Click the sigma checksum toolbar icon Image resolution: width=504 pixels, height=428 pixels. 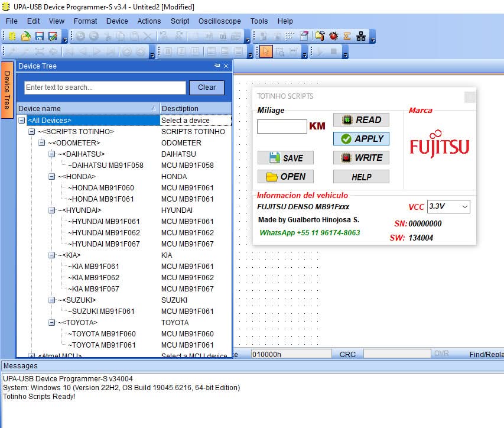(x=347, y=37)
